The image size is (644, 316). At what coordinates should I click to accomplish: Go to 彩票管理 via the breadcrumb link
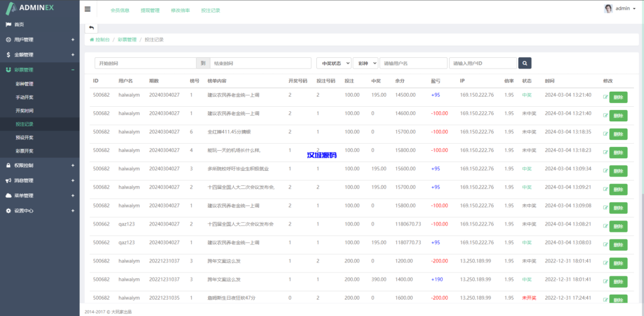[x=127, y=40]
